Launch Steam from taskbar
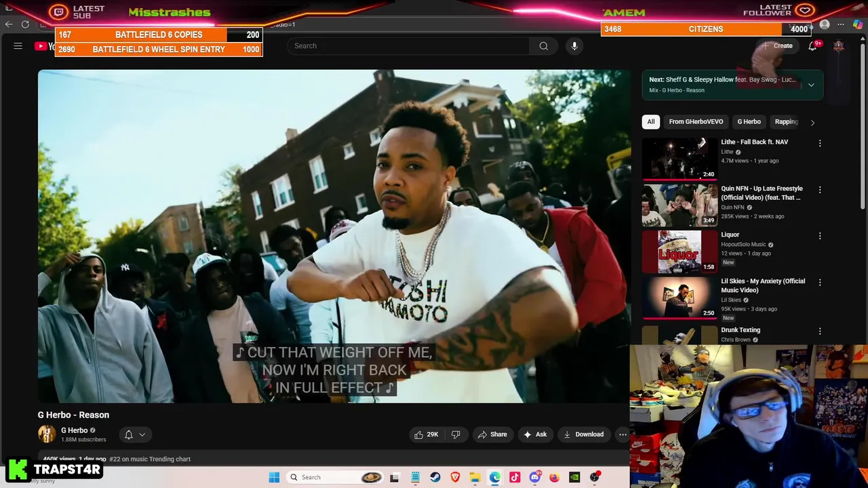Image resolution: width=868 pixels, height=488 pixels. pos(435,477)
